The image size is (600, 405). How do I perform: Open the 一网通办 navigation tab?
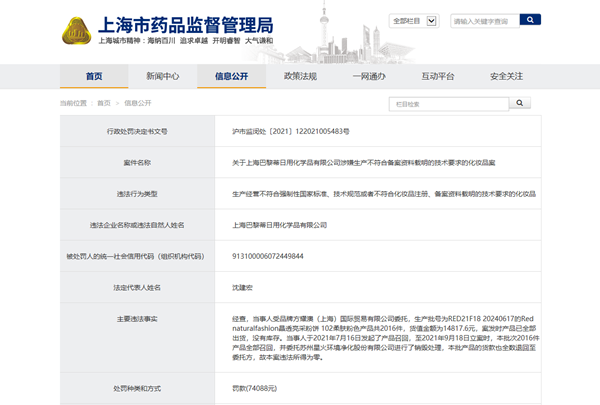(x=369, y=76)
